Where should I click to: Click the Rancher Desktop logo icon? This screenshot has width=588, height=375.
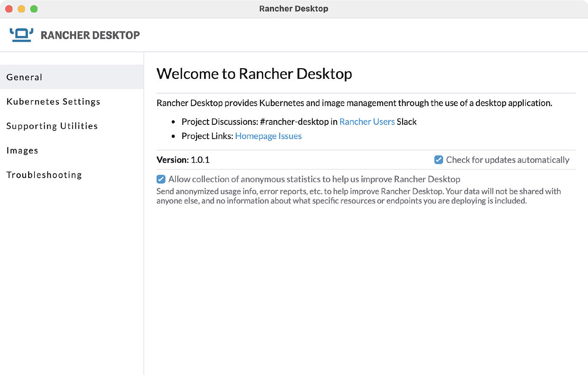pyautogui.click(x=21, y=34)
